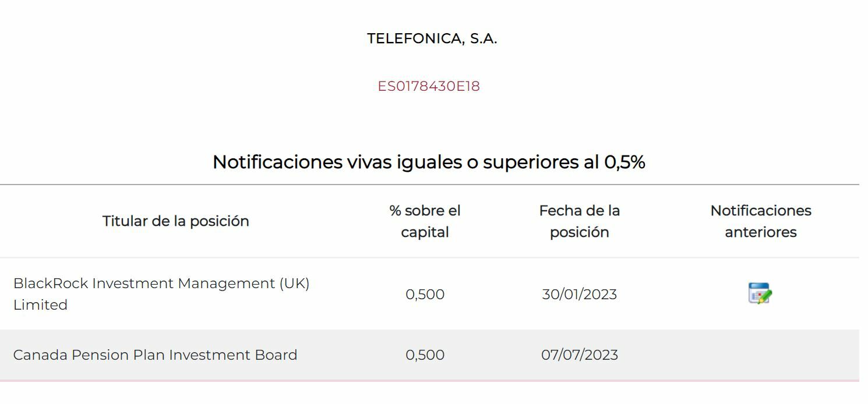Open BlackRock's previous notifications icon
The width and height of the screenshot is (868, 404).
(x=760, y=293)
